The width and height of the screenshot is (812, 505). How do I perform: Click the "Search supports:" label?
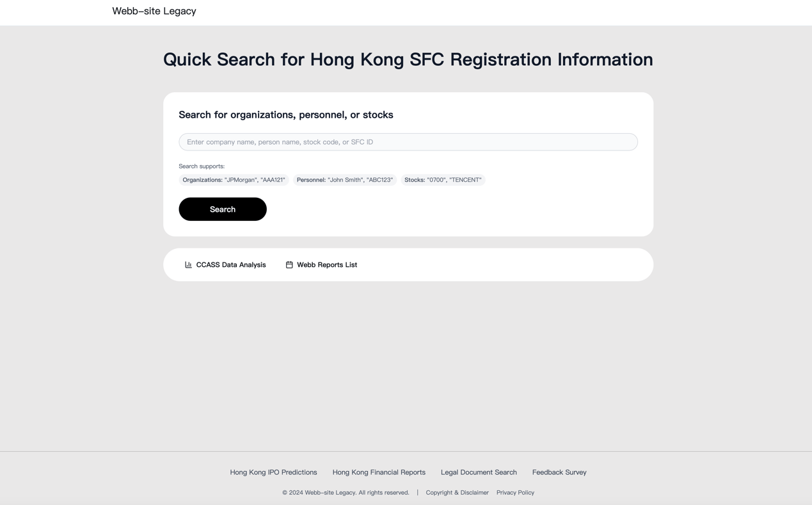coord(202,166)
